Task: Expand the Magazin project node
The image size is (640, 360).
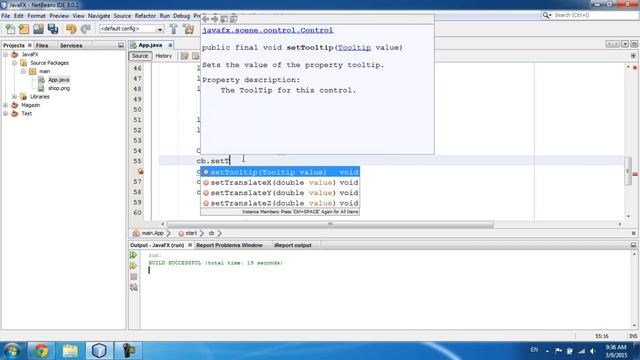Action: 6,105
